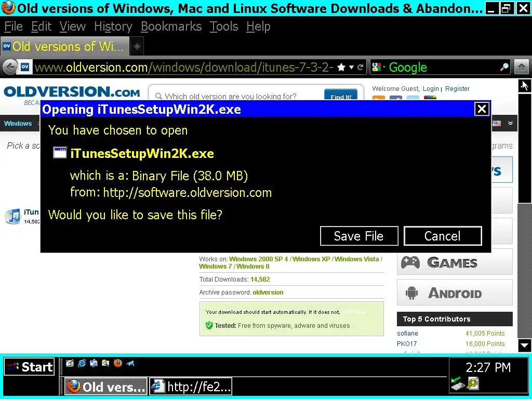Click the green Tested shield icon

coord(209,325)
